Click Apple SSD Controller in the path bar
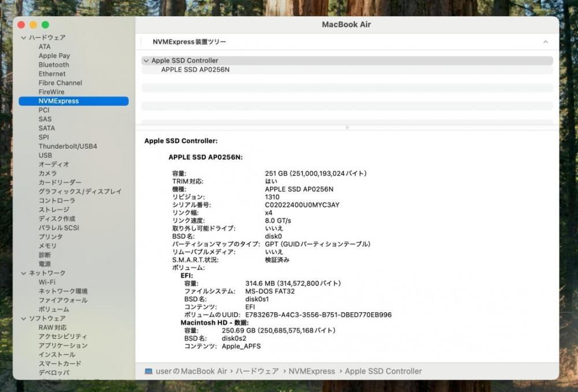Image resolution: width=578 pixels, height=392 pixels. 383,371
